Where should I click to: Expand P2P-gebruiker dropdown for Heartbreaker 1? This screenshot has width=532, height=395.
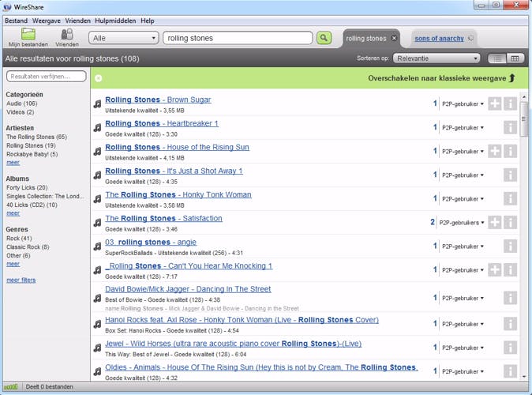[x=463, y=128]
